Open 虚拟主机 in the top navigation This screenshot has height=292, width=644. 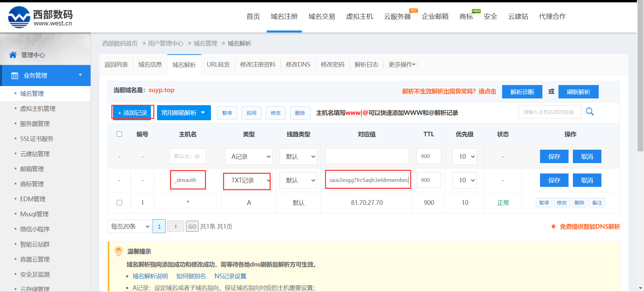click(x=360, y=16)
